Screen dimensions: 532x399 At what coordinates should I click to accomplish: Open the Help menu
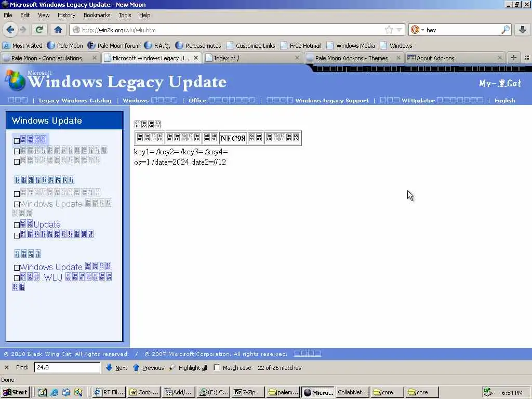coord(144,15)
